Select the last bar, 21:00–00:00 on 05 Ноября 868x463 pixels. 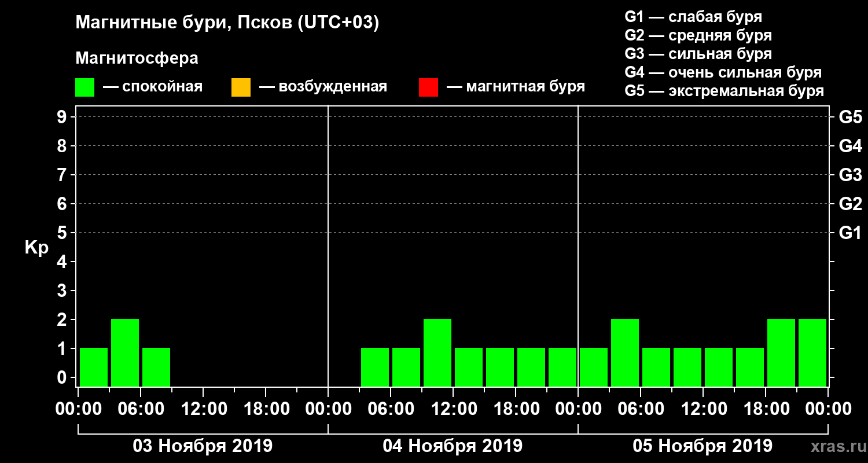(812, 352)
